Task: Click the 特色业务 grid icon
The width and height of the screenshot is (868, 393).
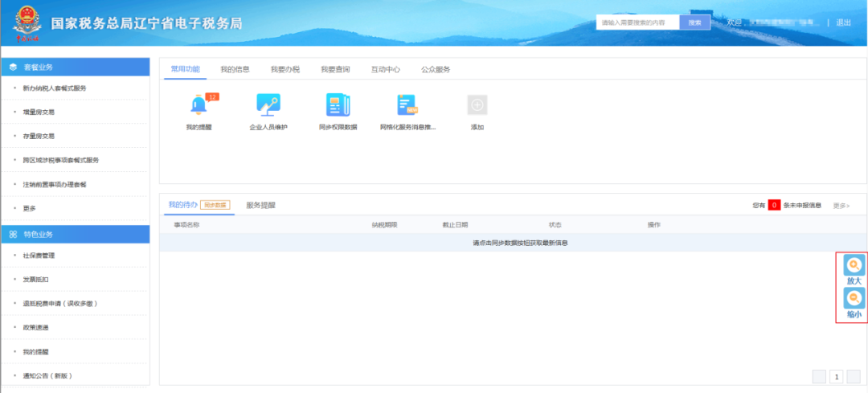Action: (14, 234)
